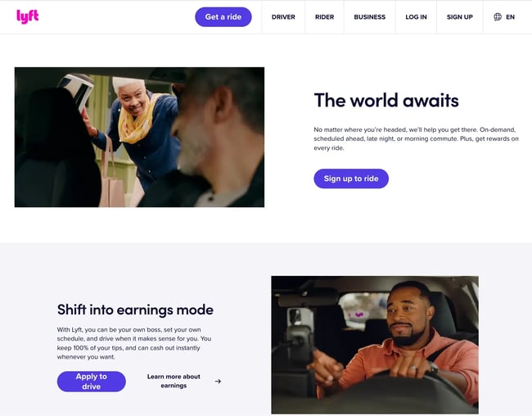Click the paragraph about keeping 100% of tips
The image size is (532, 416).
point(134,343)
